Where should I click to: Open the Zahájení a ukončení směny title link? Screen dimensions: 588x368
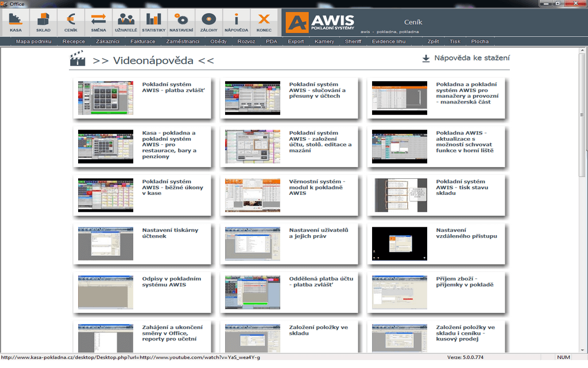172,333
